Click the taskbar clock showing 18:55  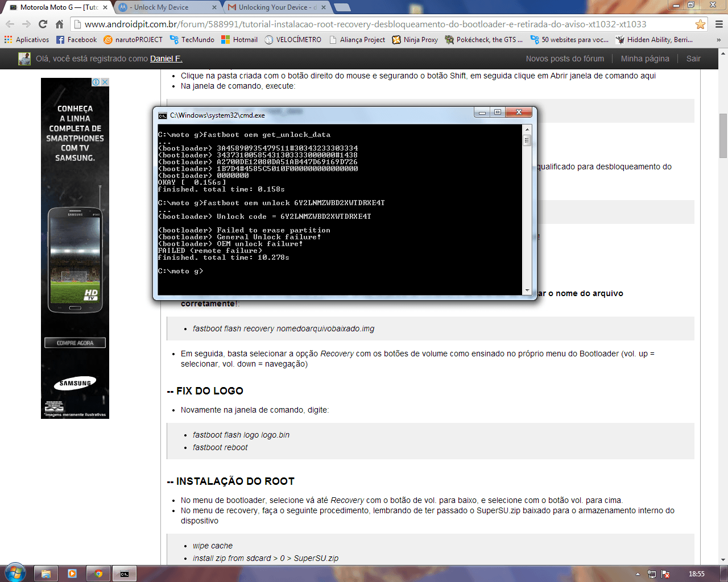tap(696, 574)
